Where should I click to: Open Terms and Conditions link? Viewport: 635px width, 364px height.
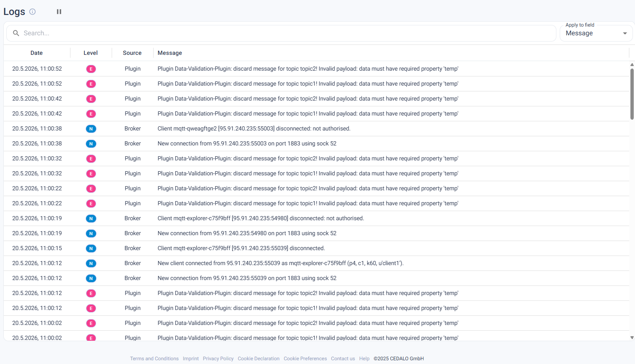(154, 359)
